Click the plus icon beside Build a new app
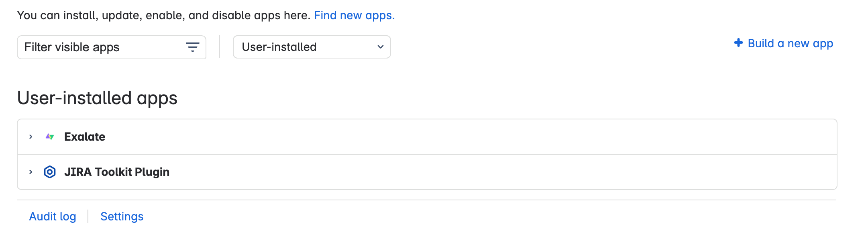The width and height of the screenshot is (868, 226). point(738,43)
